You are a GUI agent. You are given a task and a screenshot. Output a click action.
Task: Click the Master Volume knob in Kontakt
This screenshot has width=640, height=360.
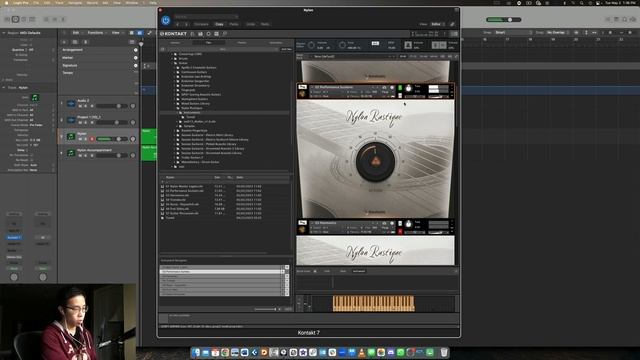pyautogui.click(x=311, y=45)
